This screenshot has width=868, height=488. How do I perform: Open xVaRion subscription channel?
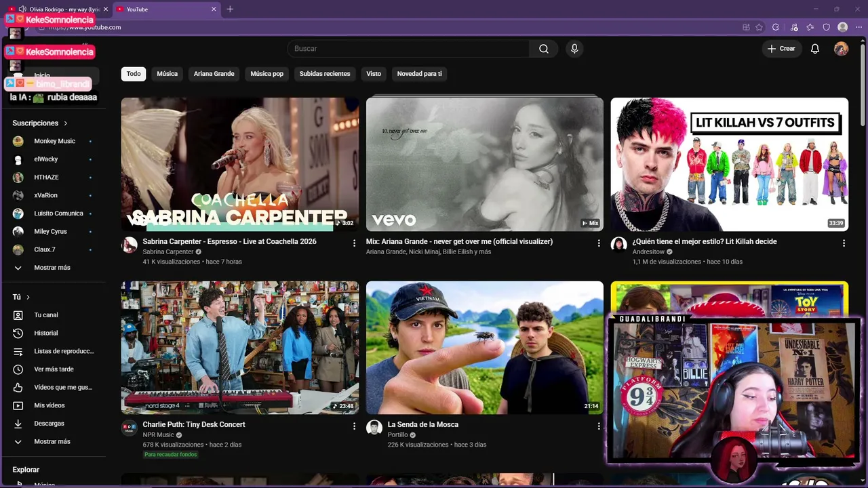click(x=53, y=195)
